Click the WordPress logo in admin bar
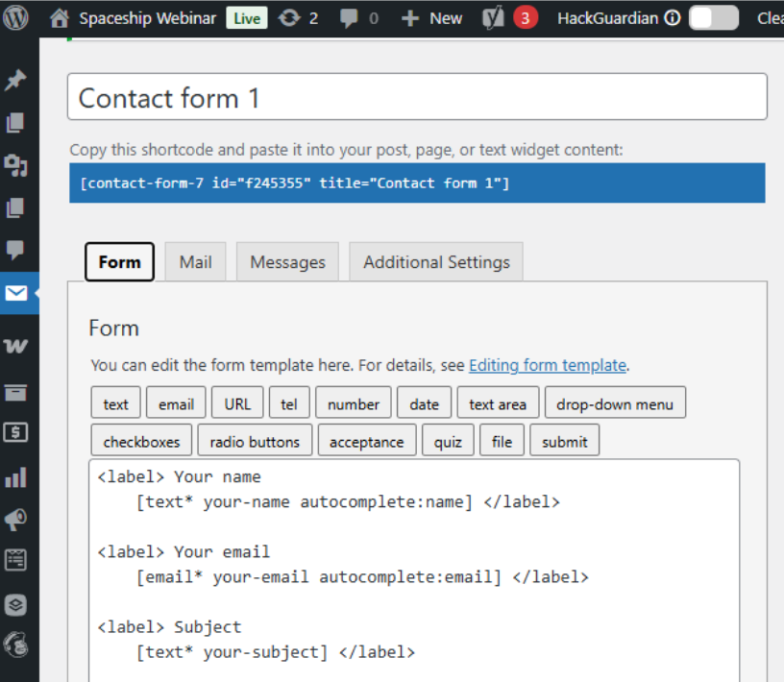Image resolution: width=784 pixels, height=682 pixels. [x=16, y=18]
